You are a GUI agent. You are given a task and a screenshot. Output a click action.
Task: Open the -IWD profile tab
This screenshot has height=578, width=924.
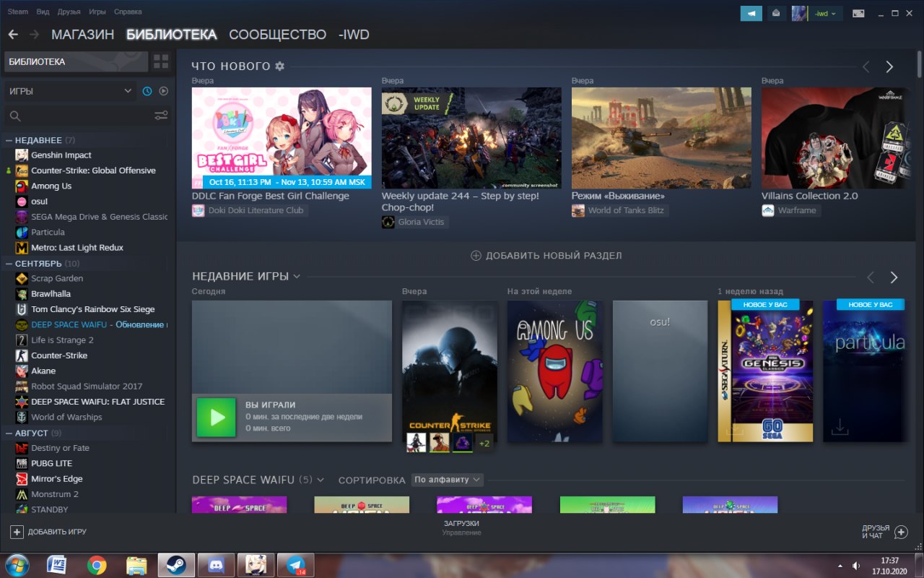tap(354, 34)
